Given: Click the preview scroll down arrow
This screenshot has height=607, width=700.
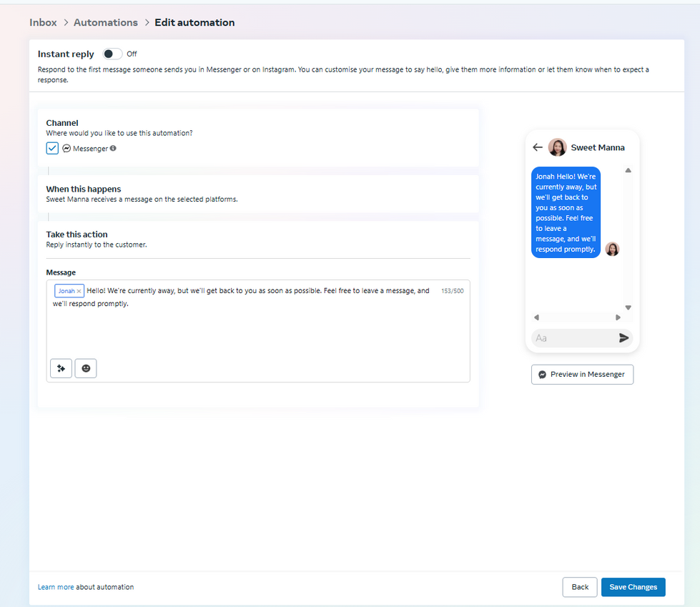Looking at the screenshot, I should click(628, 307).
